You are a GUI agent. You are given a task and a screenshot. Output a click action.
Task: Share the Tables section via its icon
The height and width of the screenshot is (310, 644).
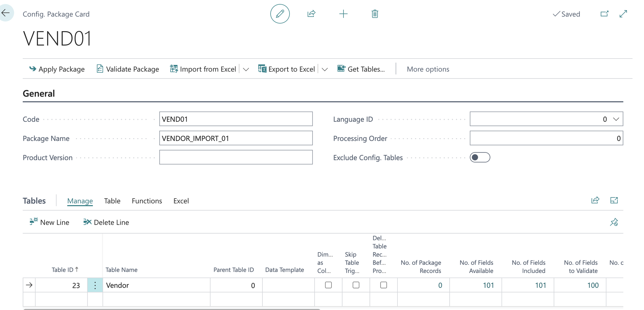coord(595,200)
